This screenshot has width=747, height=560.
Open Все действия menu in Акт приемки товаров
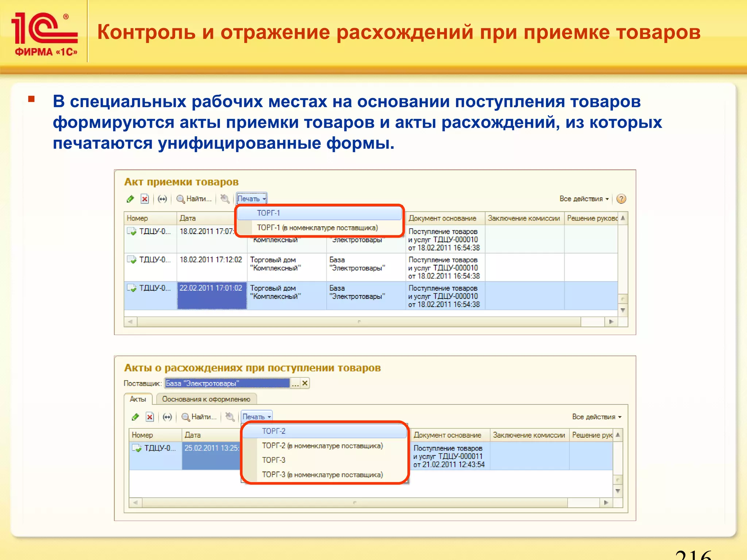(584, 199)
